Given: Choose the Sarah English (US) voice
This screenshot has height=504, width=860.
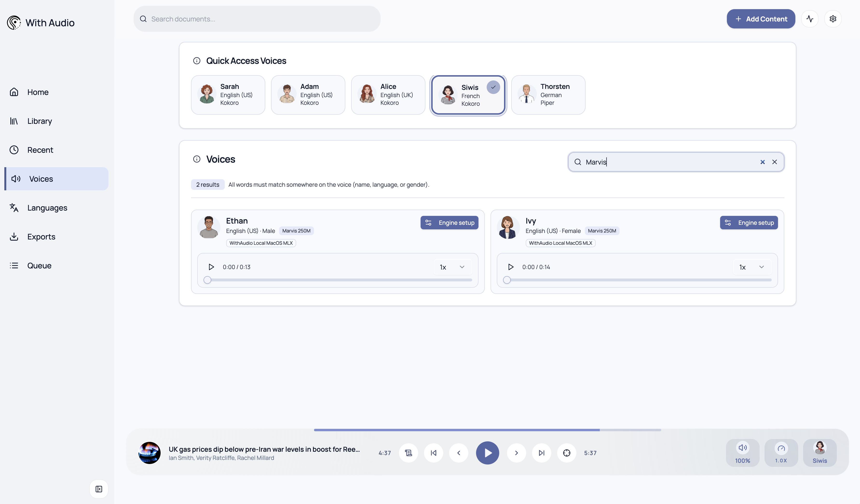Looking at the screenshot, I should click(228, 95).
